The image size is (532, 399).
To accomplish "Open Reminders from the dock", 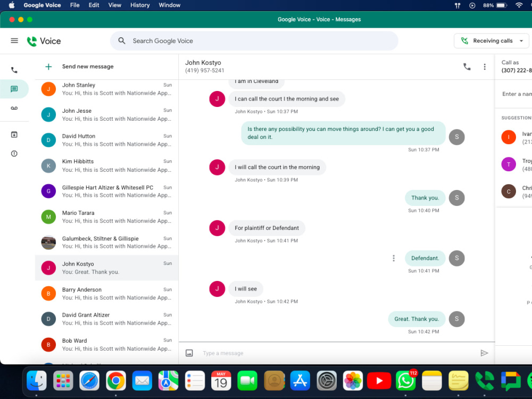I will pos(195,381).
